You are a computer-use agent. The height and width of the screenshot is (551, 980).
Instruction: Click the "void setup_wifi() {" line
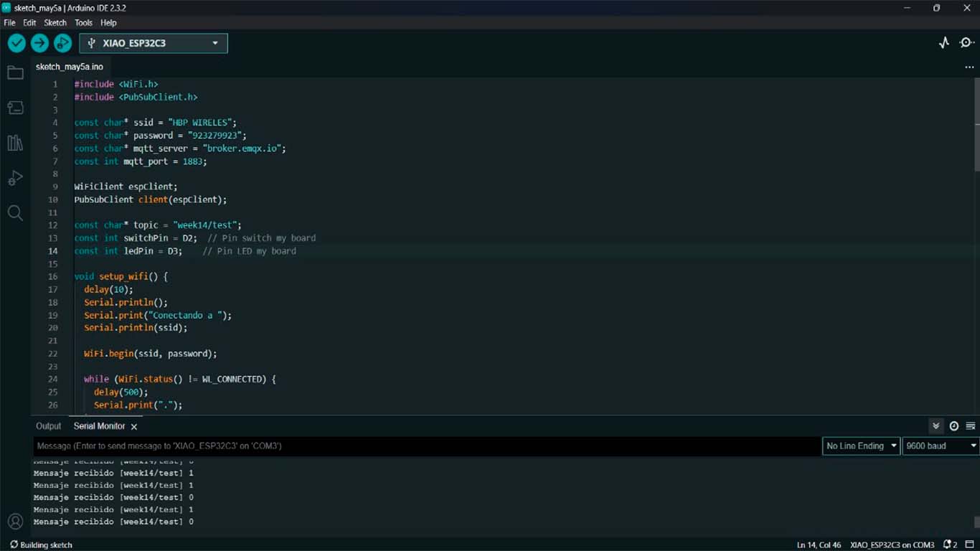(x=121, y=277)
